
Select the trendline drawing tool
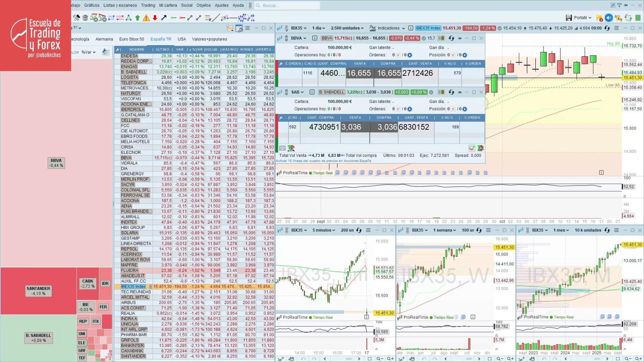click(216, 17)
